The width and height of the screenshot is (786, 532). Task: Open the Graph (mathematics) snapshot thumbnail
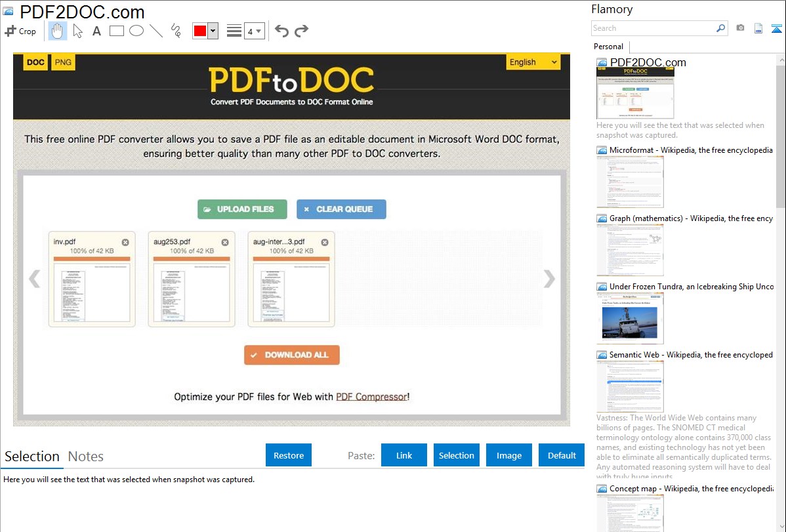click(630, 250)
